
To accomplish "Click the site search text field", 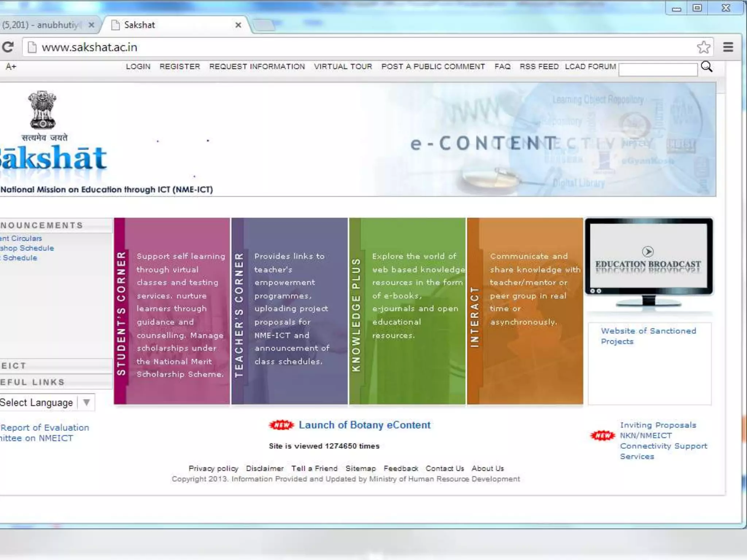I will click(x=658, y=70).
